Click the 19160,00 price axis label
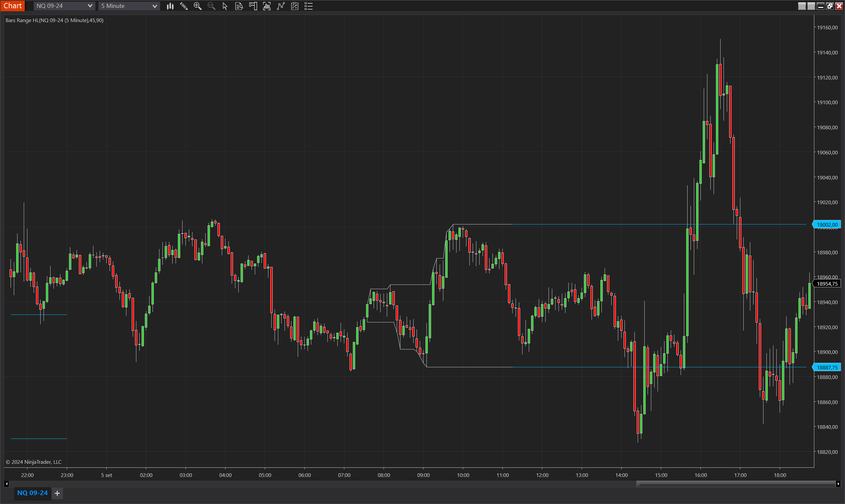This screenshot has width=845, height=504. (x=827, y=27)
